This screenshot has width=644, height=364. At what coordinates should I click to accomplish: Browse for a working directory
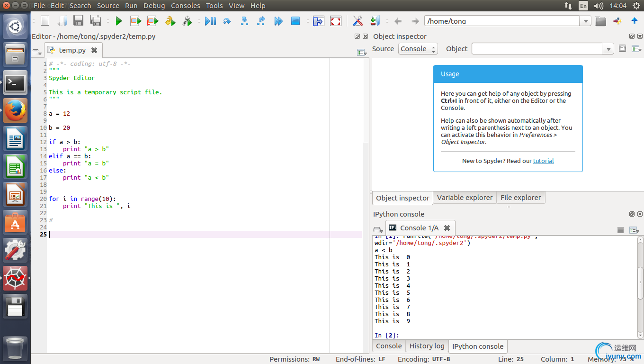(600, 21)
